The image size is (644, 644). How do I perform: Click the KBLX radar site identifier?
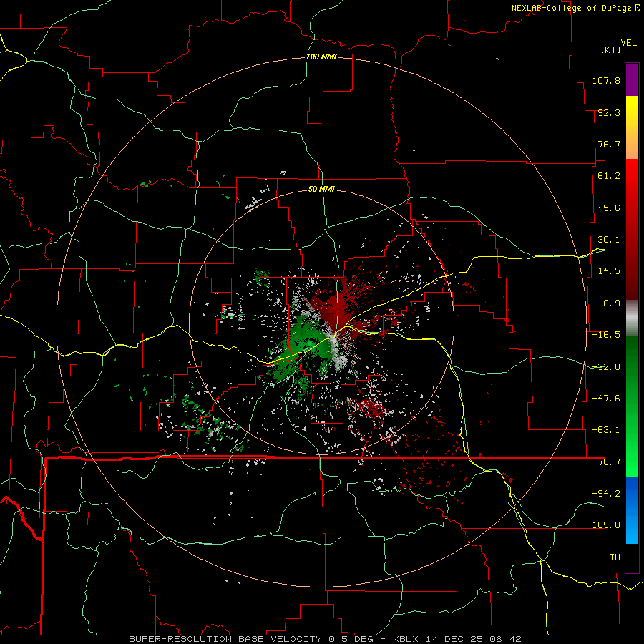tap(406, 639)
